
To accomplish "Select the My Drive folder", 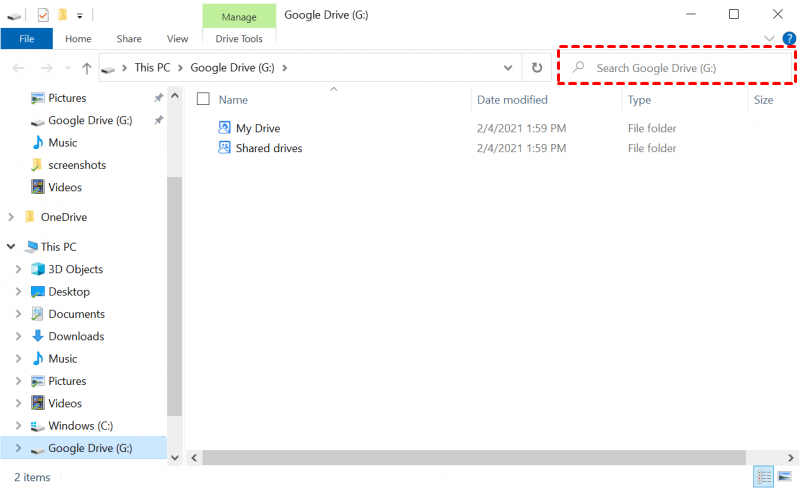I will [x=258, y=128].
